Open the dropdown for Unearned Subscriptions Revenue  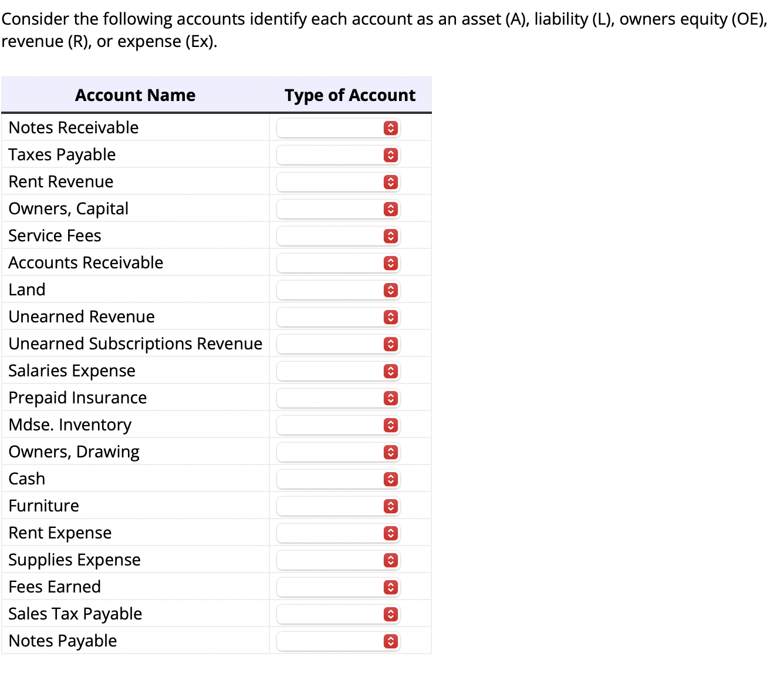pos(391,344)
